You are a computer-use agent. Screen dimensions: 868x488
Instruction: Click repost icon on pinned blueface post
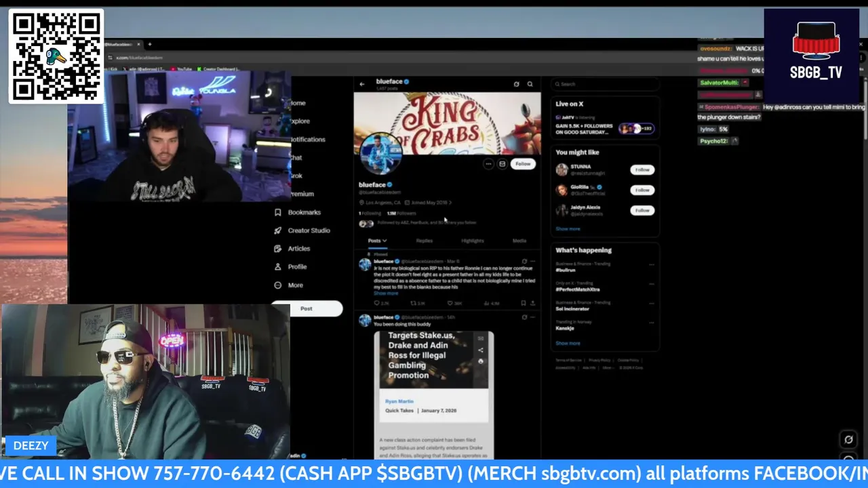(x=414, y=303)
